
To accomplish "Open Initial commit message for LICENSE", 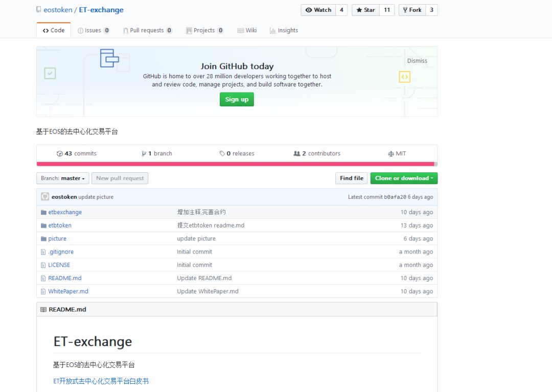I will (194, 265).
